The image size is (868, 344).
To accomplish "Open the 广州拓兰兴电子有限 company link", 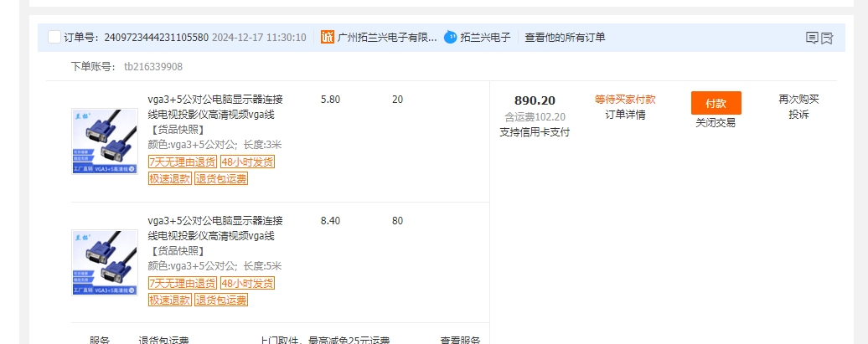I will 386,37.
